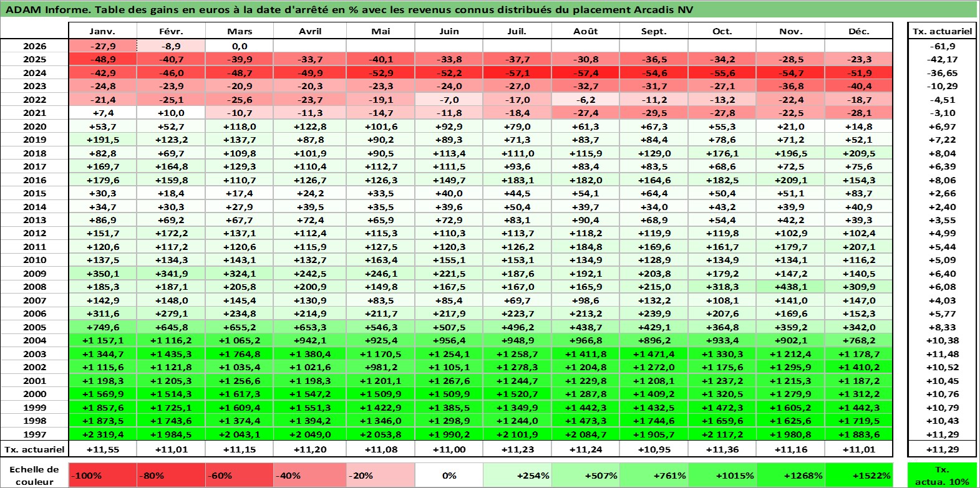Screen dimensions: 980x488
Task: Click the 2015 Tx. actuariel value +2,66
Action: point(943,193)
